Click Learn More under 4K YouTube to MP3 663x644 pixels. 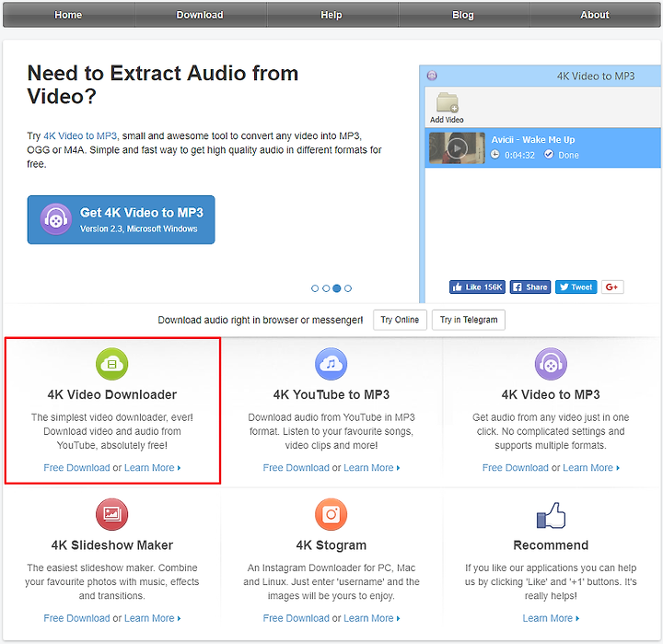[372, 467]
